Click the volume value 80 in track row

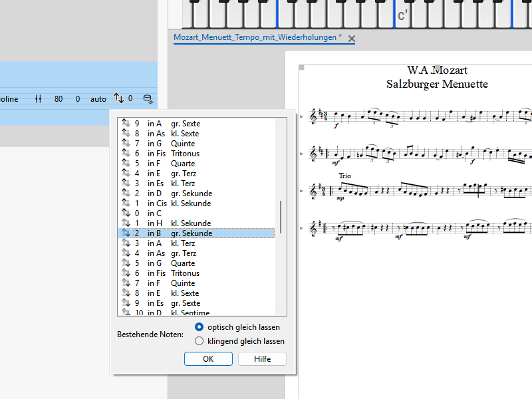[59, 99]
